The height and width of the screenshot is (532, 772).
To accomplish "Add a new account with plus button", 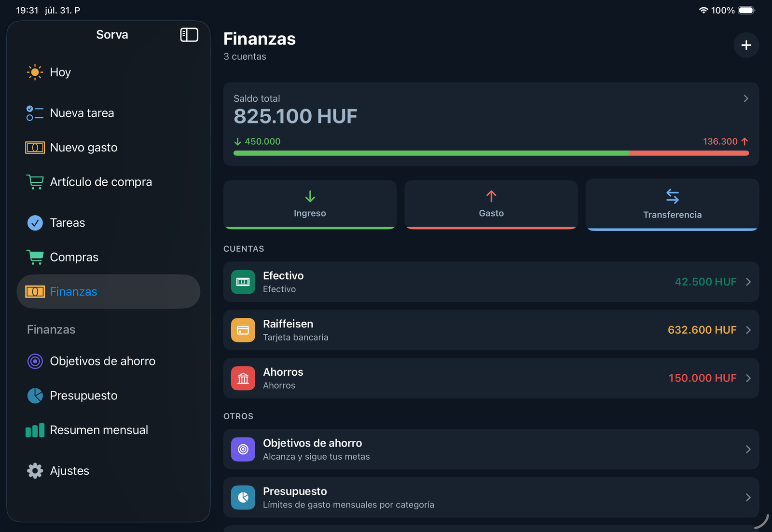I will coord(746,45).
